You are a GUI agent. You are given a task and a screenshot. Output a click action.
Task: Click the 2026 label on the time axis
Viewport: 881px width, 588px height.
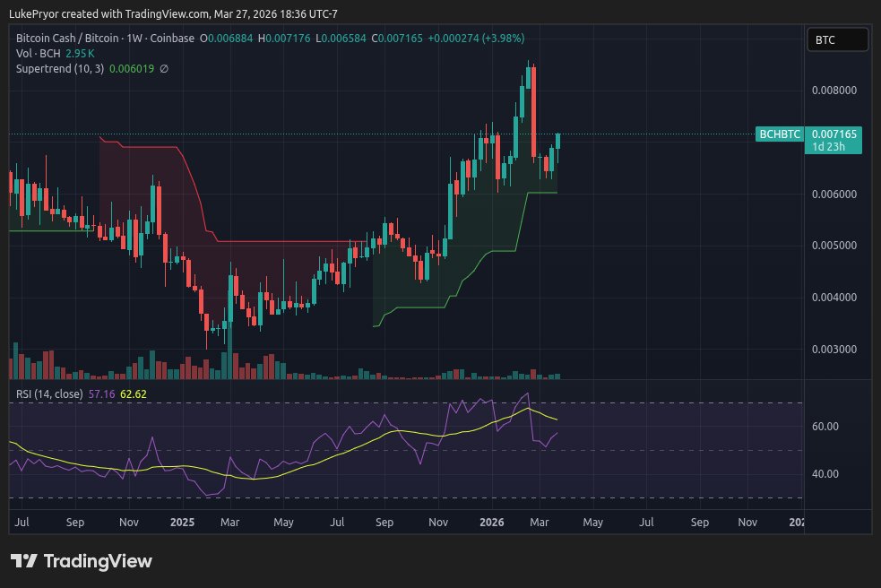point(490,522)
